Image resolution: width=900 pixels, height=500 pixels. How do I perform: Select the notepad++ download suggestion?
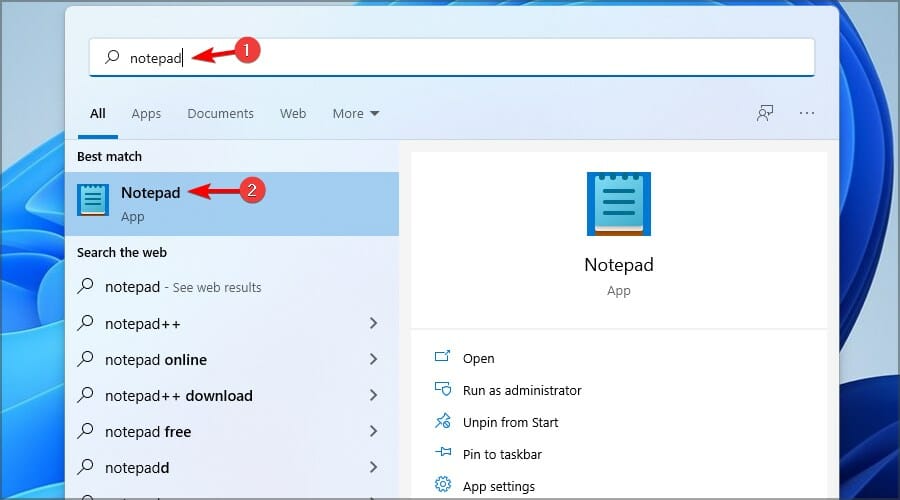[179, 396]
